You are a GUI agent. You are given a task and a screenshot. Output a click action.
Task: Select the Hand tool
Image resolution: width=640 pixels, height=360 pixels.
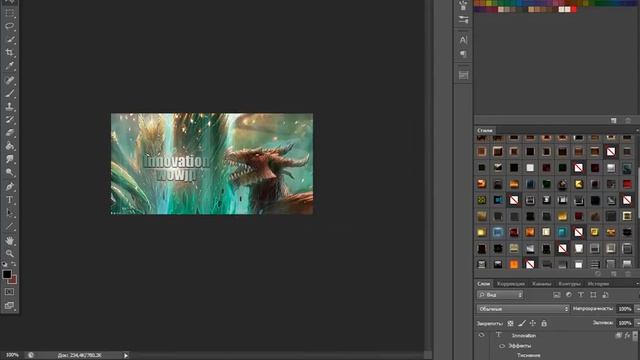(x=9, y=241)
